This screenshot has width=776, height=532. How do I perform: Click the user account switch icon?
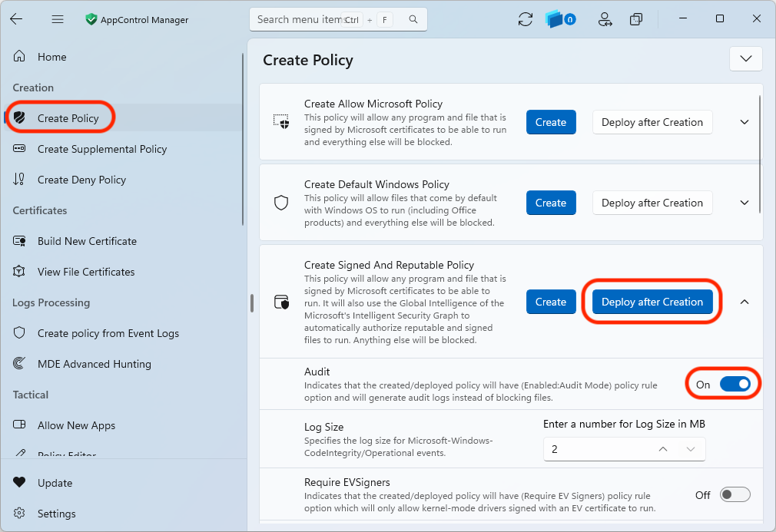605,19
